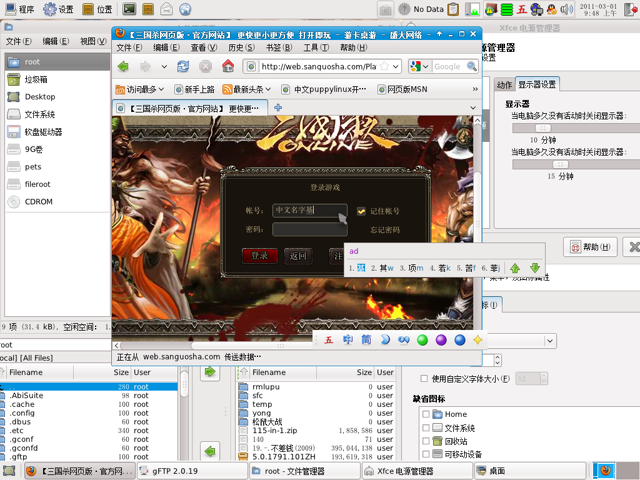This screenshot has height=480, width=640.
Task: Open mail launcher in top panel
Action: 167,9
